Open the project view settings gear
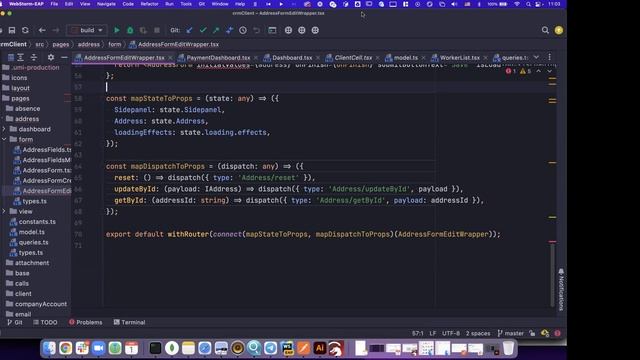 (51, 58)
